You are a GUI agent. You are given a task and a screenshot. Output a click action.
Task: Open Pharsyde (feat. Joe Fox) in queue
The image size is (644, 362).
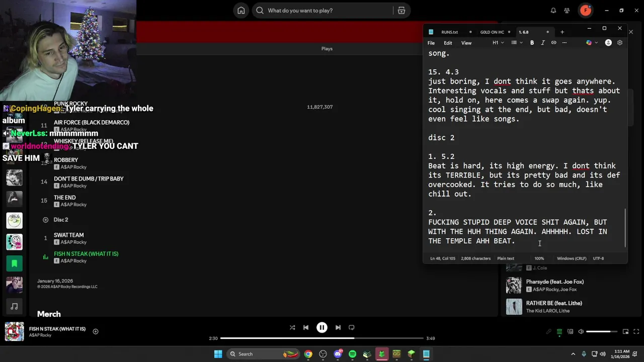tap(554, 282)
